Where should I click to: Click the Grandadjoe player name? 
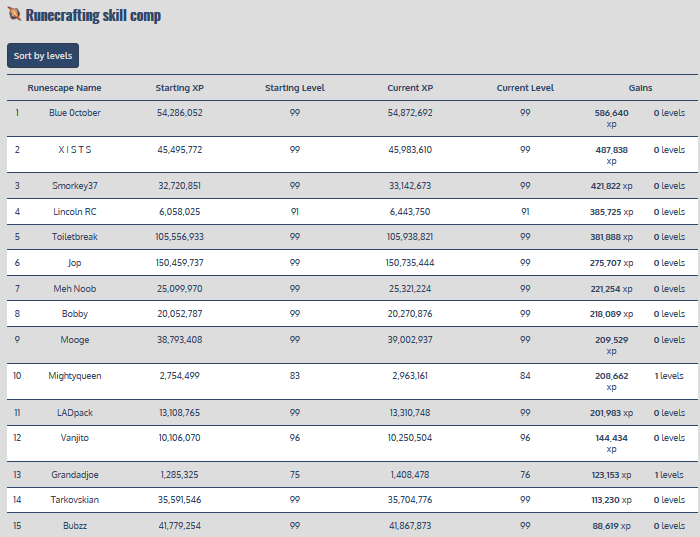coord(75,474)
